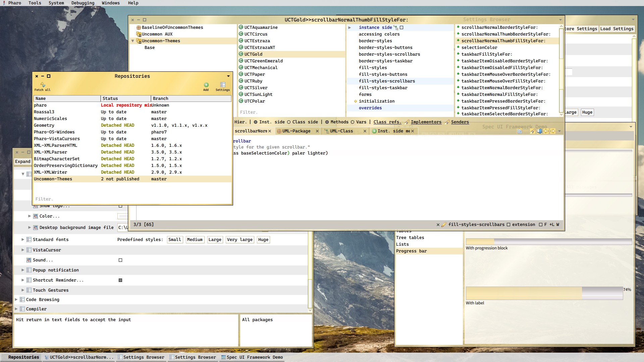Switch to the UML-Package tab

[296, 131]
